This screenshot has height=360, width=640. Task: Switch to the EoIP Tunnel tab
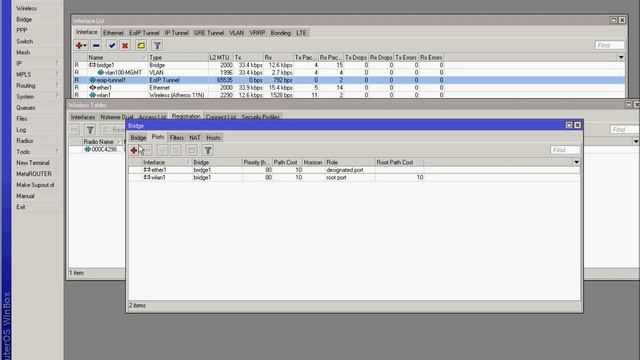(144, 33)
